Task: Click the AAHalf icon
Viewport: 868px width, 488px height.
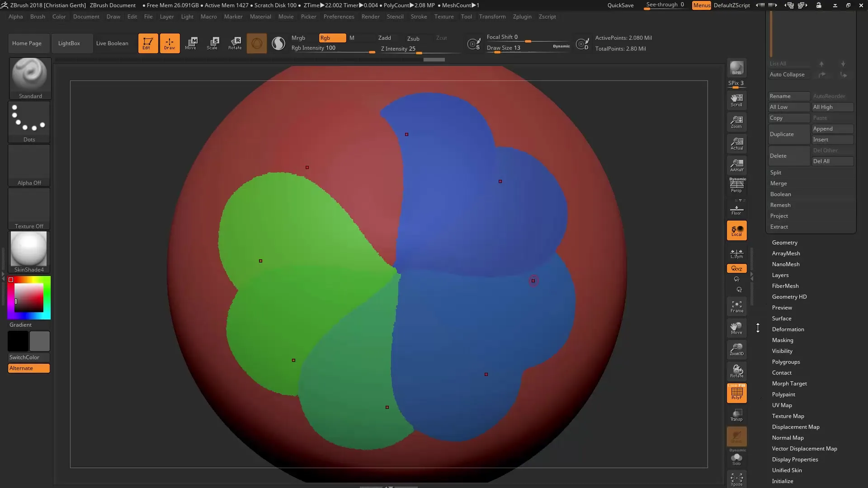Action: (x=736, y=165)
